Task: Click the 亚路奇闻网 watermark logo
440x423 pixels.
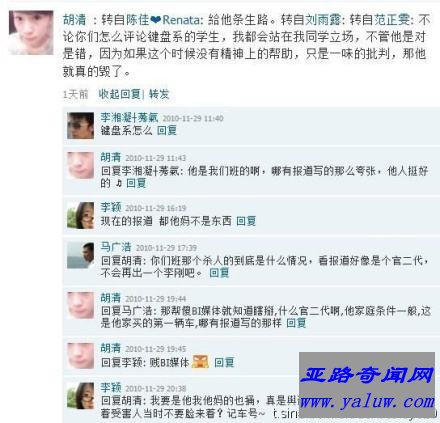Action: (x=367, y=375)
